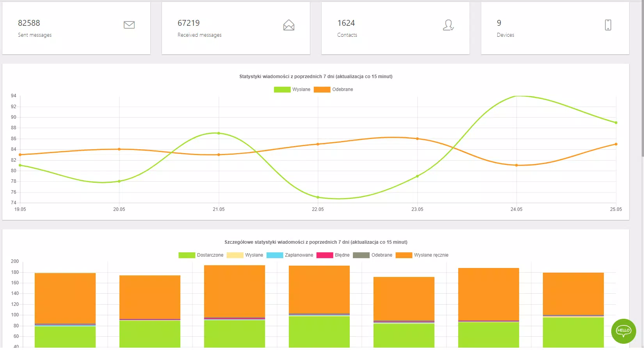Toggle the Wysłane ręcznie legend item
This screenshot has height=350, width=644.
[x=422, y=255]
